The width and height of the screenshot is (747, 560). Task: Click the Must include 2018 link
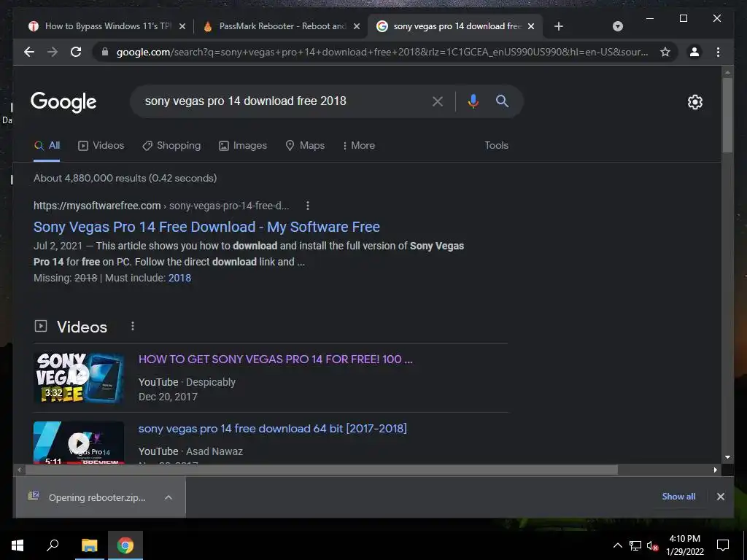[179, 278]
